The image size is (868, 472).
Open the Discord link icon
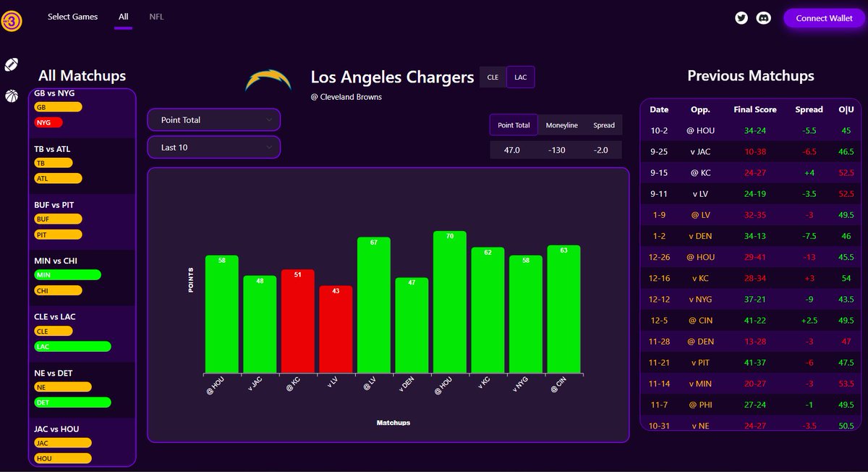(763, 19)
